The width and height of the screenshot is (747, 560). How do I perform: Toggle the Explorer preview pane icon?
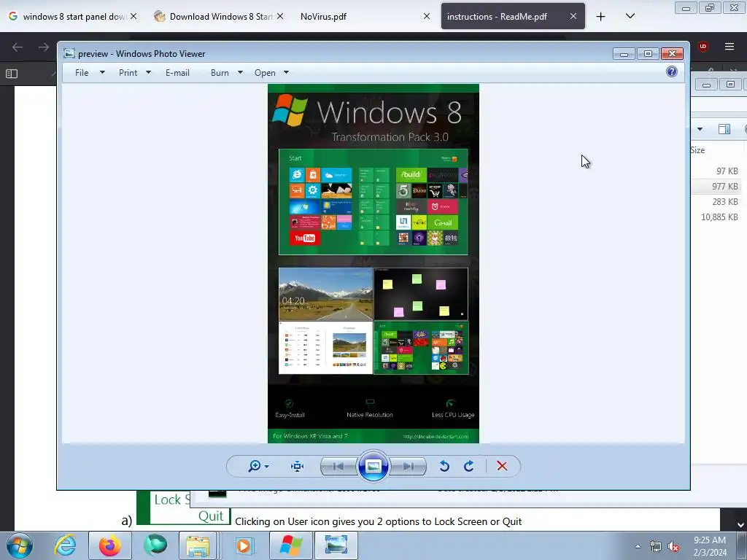724,129
